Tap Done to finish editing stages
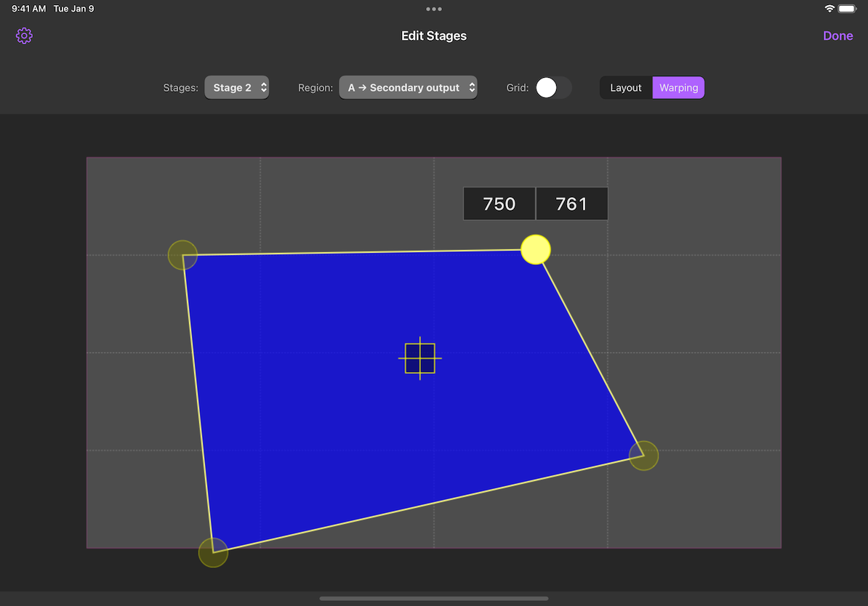 coord(837,35)
